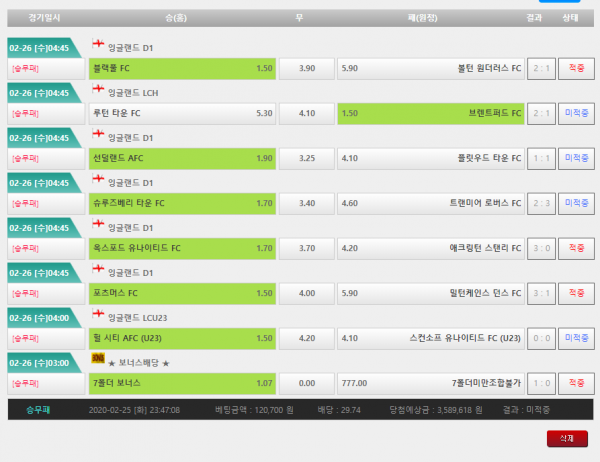Click the 패(원정) column header

[x=430, y=19]
